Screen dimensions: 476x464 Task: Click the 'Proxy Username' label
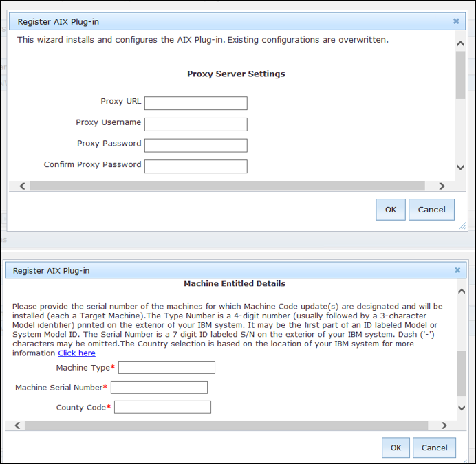109,122
